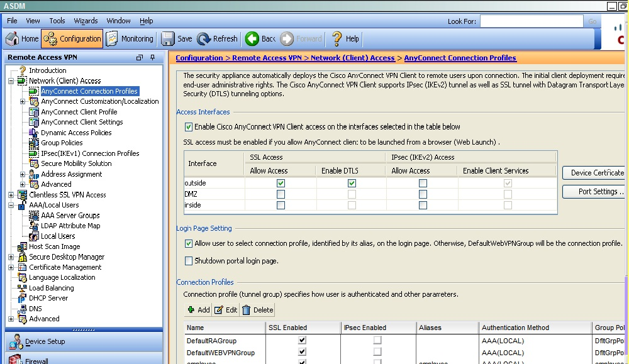Expand Clientless SSL VPN Access node
The height and width of the screenshot is (364, 629).
11,195
